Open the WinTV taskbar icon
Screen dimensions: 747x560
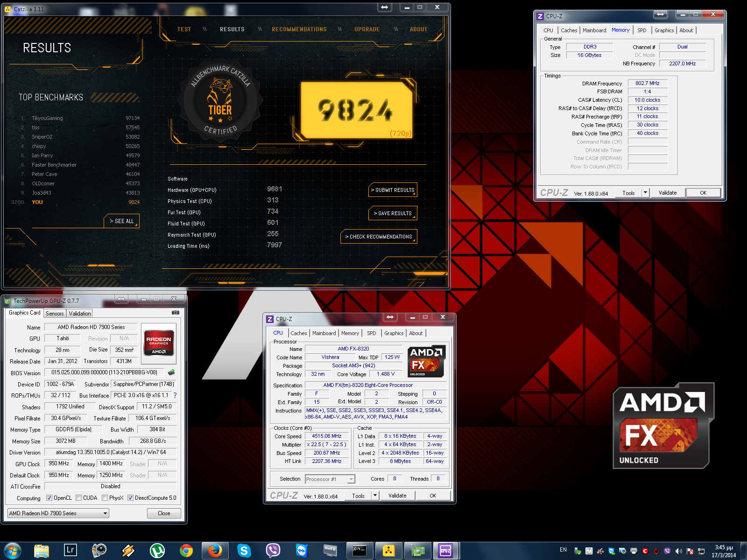pos(330,551)
